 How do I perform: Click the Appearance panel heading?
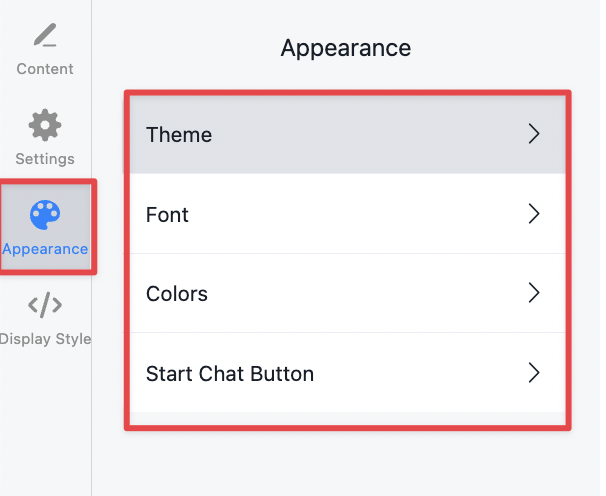pos(346,48)
